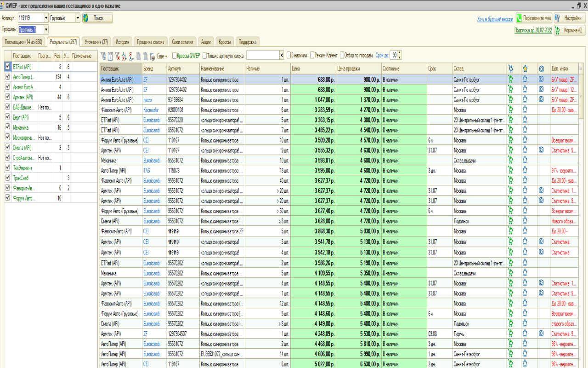Enable the Кроссы QWEP checkbox
The image size is (588, 368).
(x=175, y=55)
